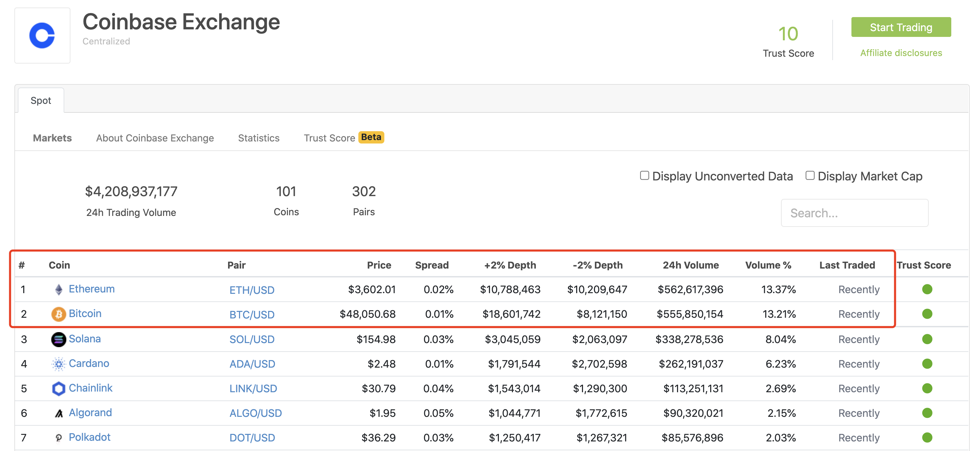Sort by the Spread column header
Viewport: 980px width, 451px height.
pyautogui.click(x=432, y=265)
